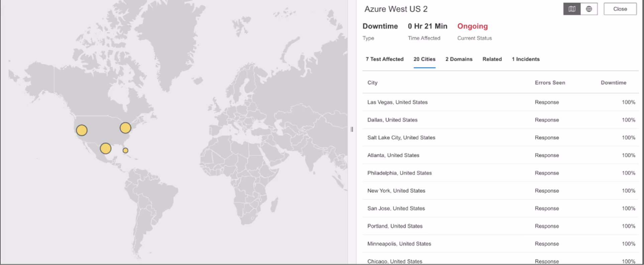The image size is (644, 265).
Task: Switch to flat map view icon
Action: 572,9
